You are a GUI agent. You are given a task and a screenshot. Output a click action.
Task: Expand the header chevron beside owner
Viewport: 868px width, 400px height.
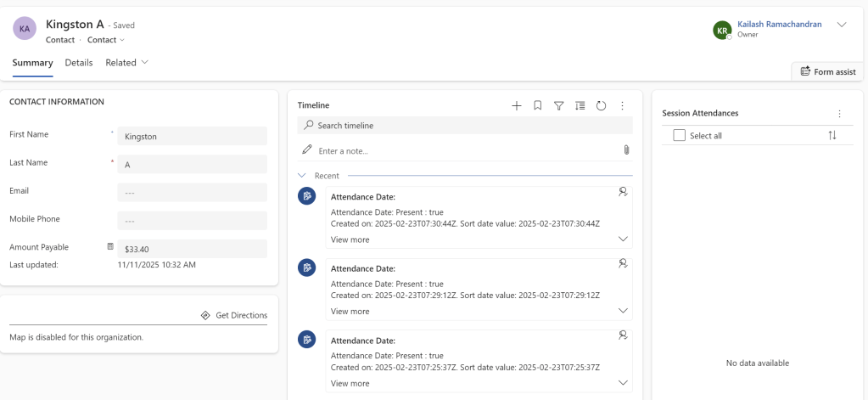click(842, 25)
